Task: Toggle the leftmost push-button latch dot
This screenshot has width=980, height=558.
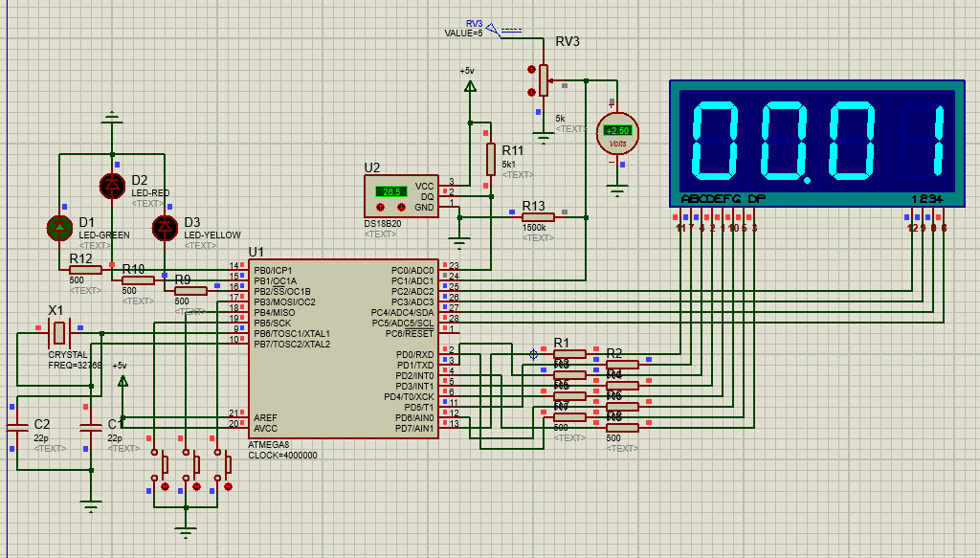Action: click(165, 487)
